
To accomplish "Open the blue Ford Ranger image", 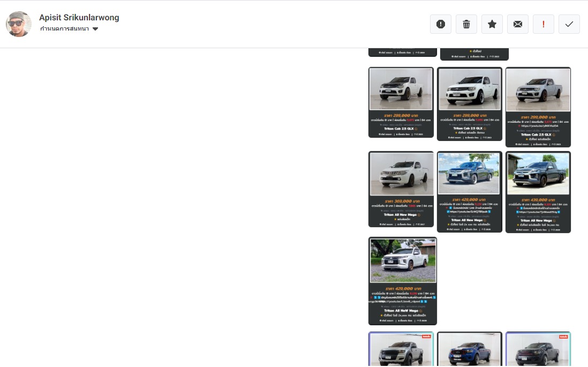I will [470, 350].
